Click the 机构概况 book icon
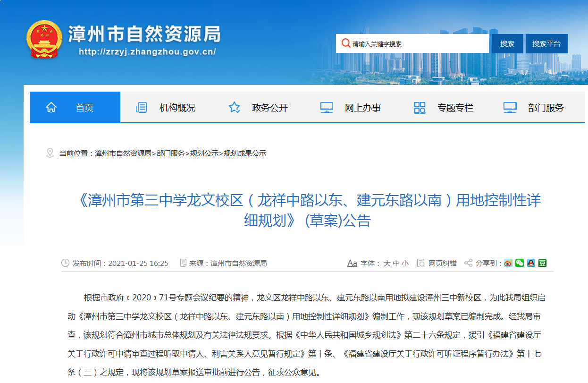This screenshot has width=588, height=383. tap(140, 108)
